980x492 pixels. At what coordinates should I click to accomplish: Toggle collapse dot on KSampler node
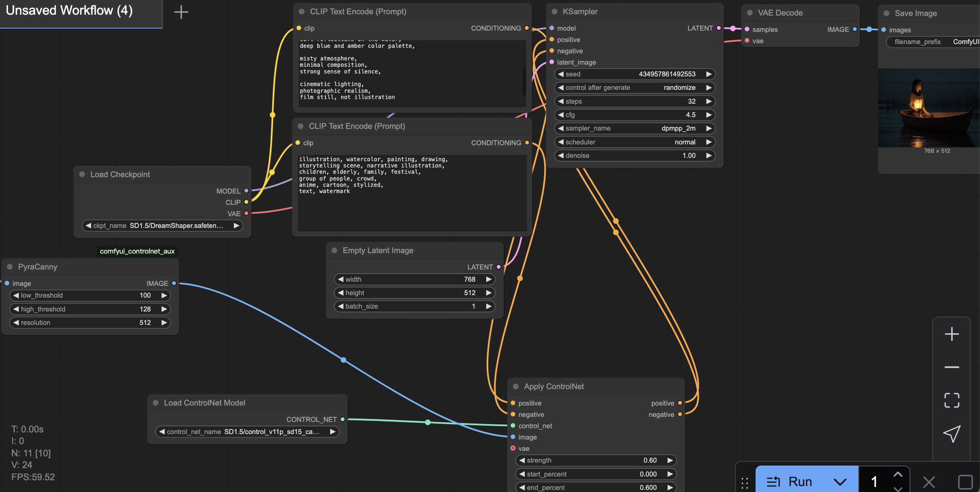(x=555, y=12)
